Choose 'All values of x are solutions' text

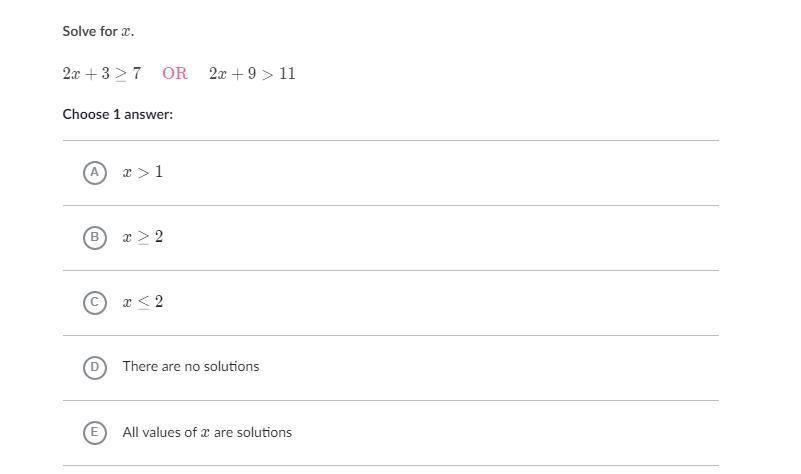tap(207, 433)
